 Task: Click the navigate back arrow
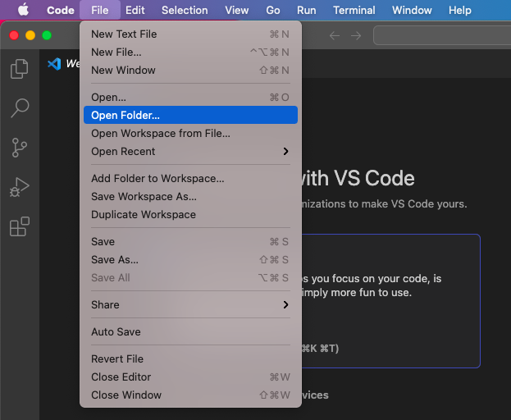pyautogui.click(x=335, y=35)
